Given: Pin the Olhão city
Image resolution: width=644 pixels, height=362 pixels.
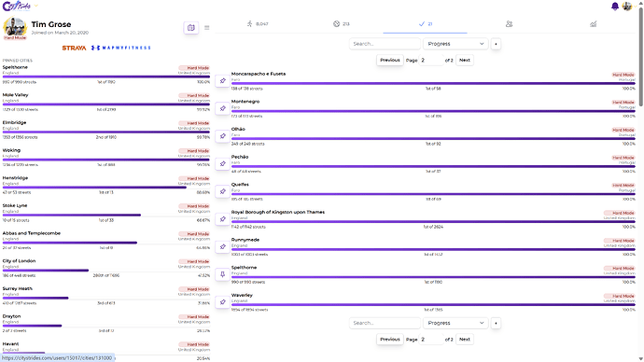Looking at the screenshot, I should pos(223,136).
